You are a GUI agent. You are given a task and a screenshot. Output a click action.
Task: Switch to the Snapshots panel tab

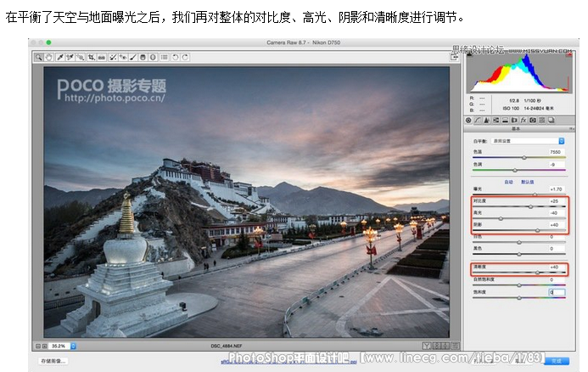pyautogui.click(x=552, y=120)
